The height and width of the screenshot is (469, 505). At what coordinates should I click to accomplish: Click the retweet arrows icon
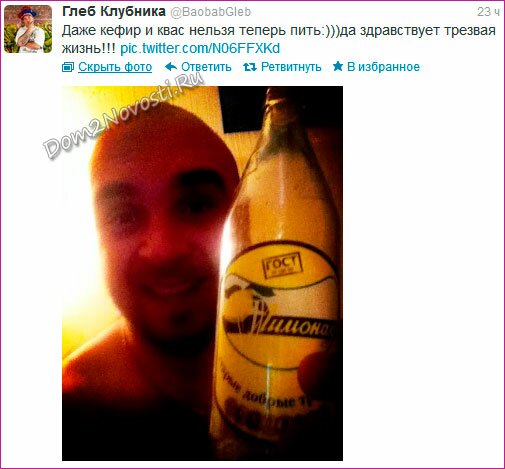(x=250, y=67)
